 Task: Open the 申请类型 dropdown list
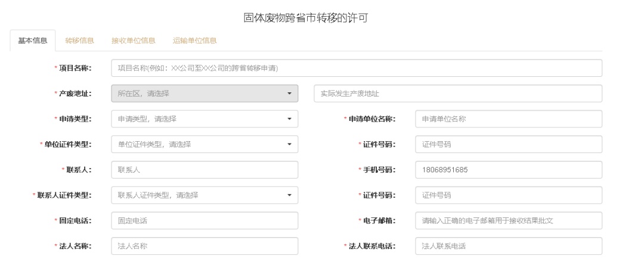coord(205,119)
